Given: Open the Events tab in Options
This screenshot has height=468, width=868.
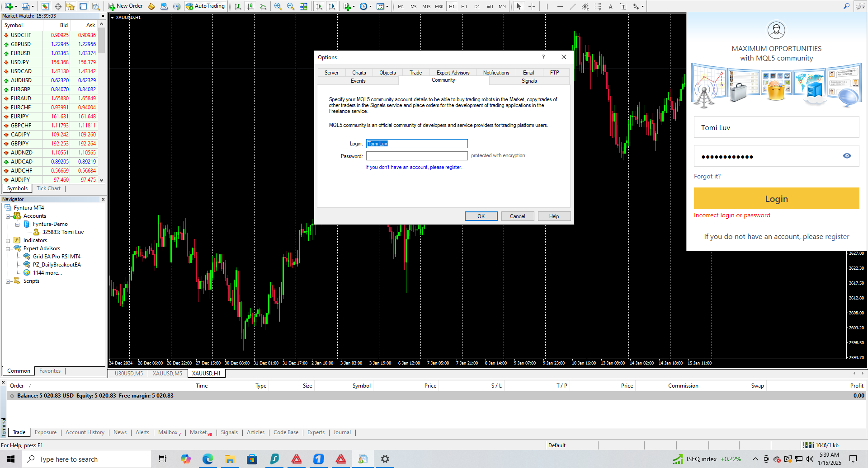Looking at the screenshot, I should pyautogui.click(x=358, y=81).
